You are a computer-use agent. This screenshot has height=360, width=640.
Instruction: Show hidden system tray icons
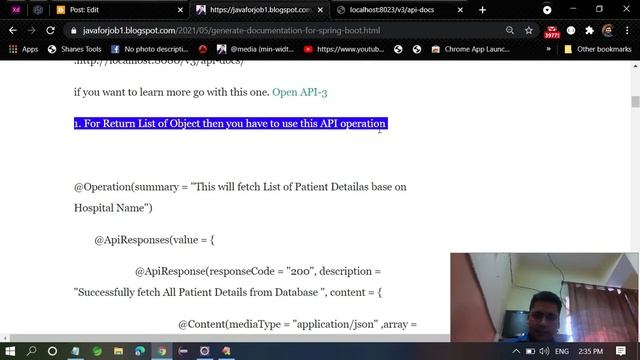516,351
